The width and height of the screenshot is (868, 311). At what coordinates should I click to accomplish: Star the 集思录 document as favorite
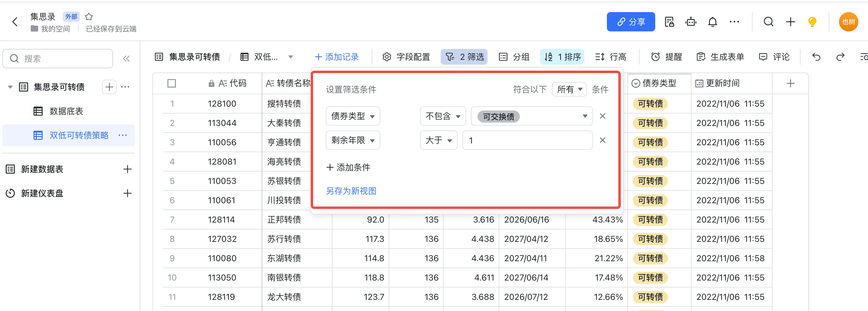click(89, 17)
